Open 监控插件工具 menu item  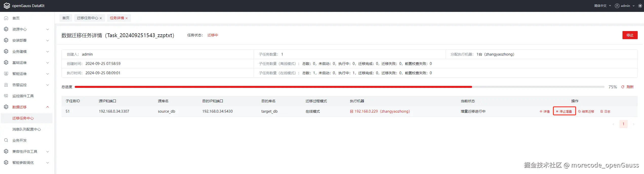[23, 96]
